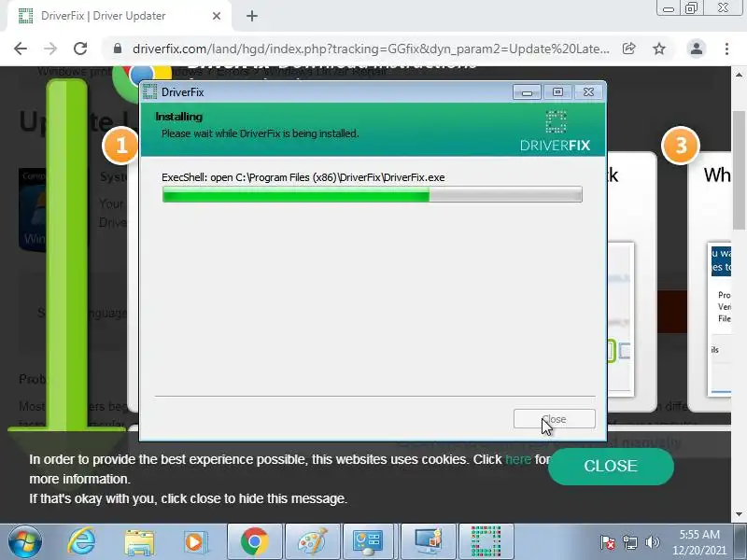Click the installer progress bar
The width and height of the screenshot is (747, 560).
pos(372,194)
